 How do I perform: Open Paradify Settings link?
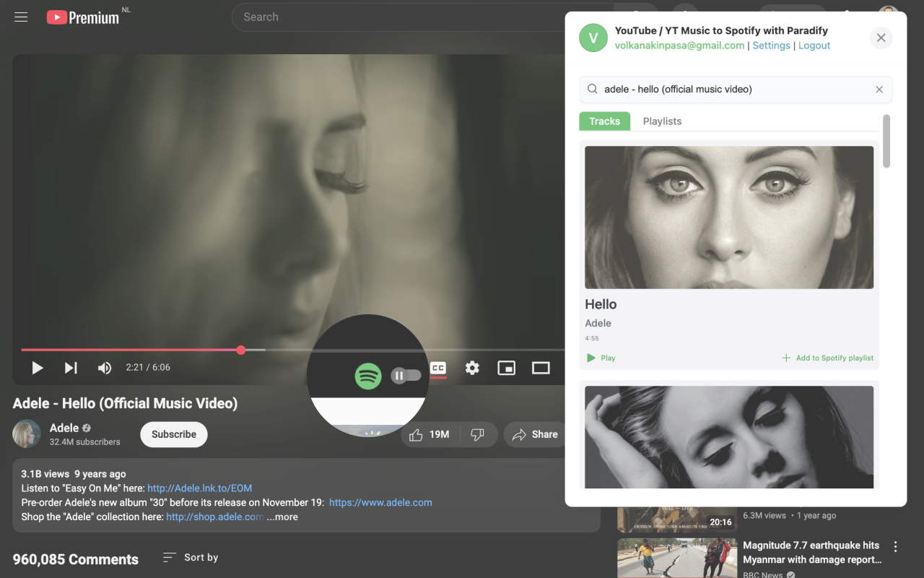[x=771, y=45]
